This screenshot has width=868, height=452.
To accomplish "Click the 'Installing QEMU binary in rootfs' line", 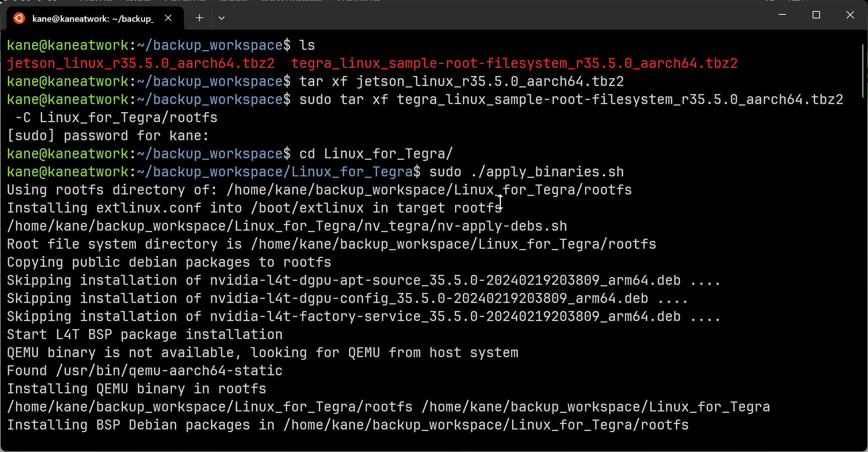I will pyautogui.click(x=137, y=389).
